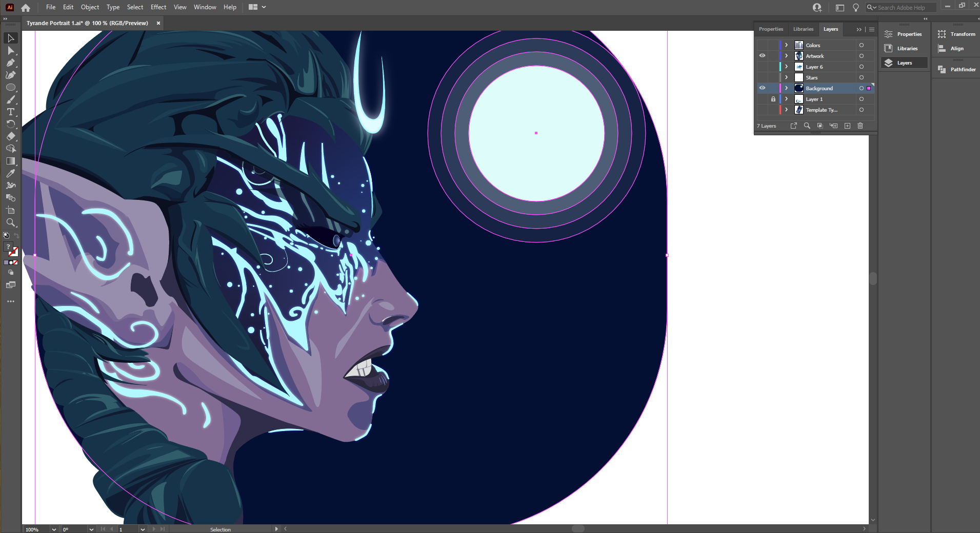Viewport: 980px width, 533px height.
Task: Open the Pathfinder panel button
Action: click(956, 70)
